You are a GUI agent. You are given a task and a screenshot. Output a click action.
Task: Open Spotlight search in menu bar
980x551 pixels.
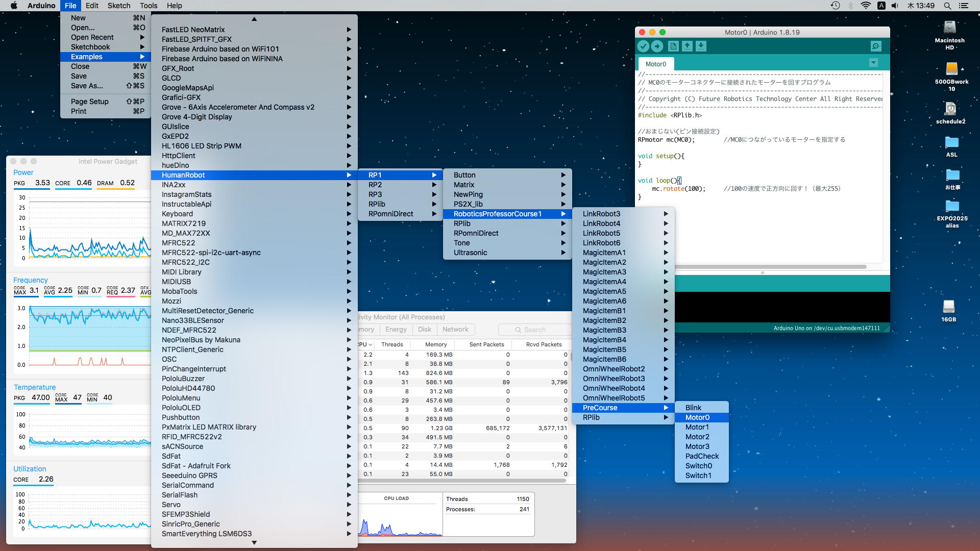click(x=947, y=6)
